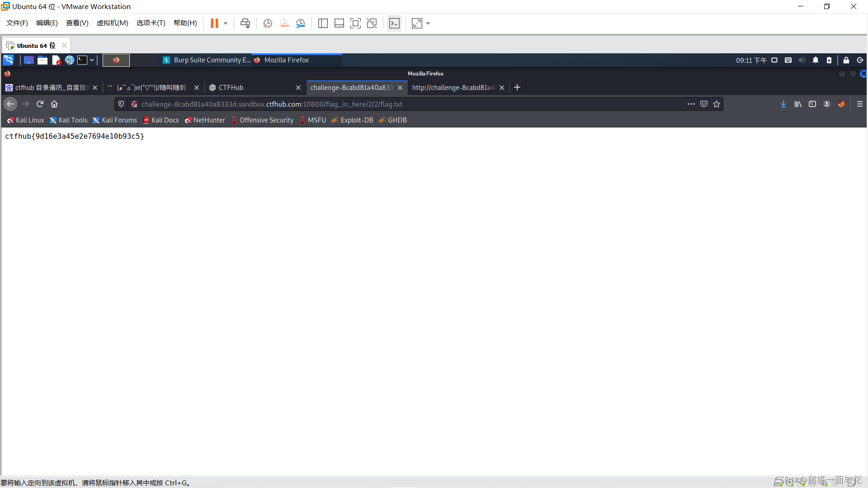Toggle VMware unity mode

(x=372, y=23)
